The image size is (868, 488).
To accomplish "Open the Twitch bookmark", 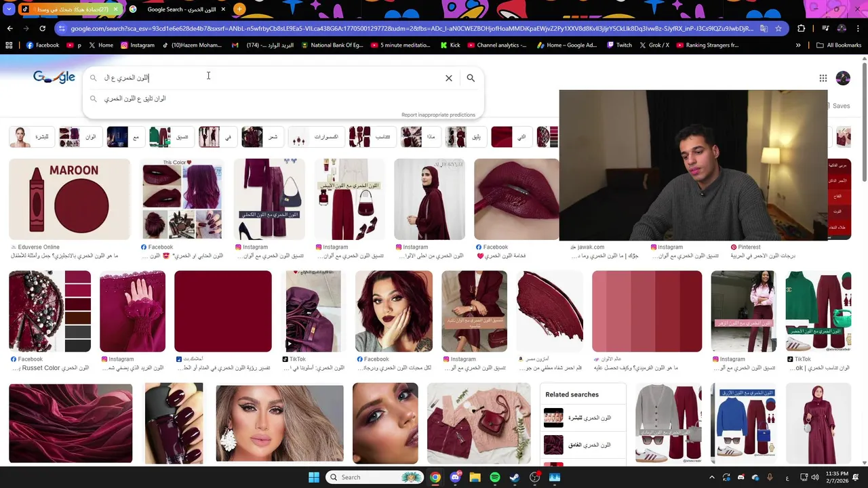I will coord(619,45).
